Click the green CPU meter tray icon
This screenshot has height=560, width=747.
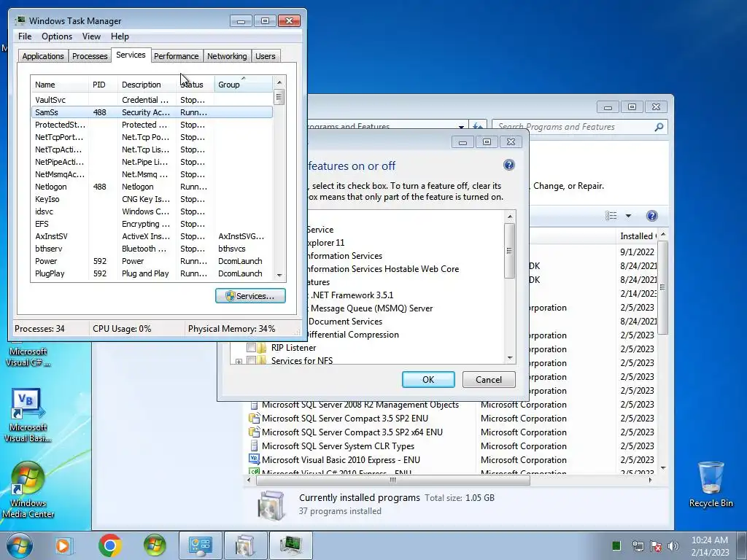coord(616,545)
